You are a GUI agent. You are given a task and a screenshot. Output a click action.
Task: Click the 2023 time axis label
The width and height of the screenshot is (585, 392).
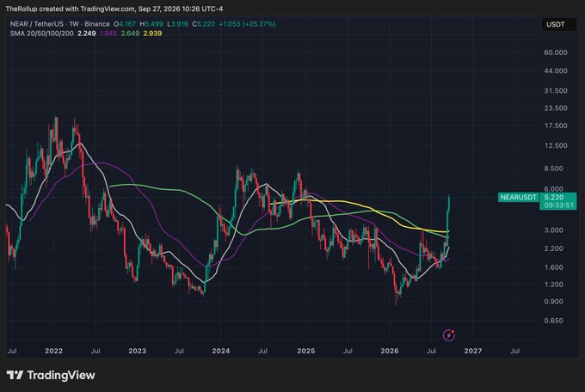[x=138, y=351]
